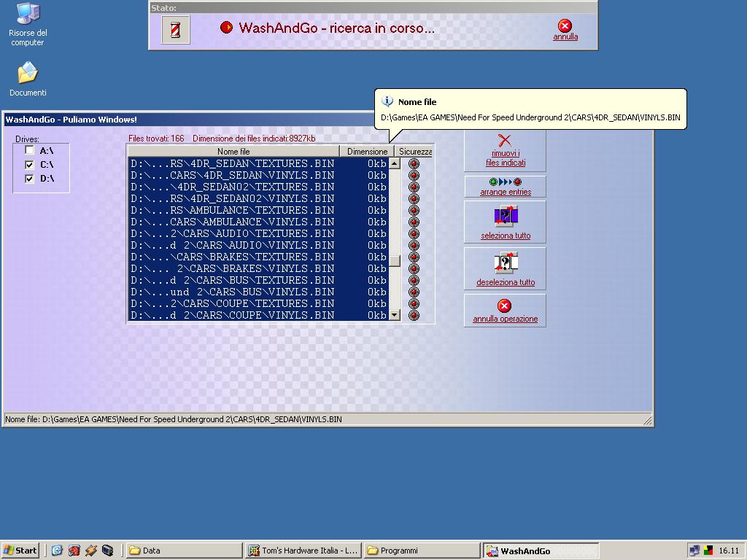
Task: Uncheck the C:\ drive checkbox
Action: click(29, 165)
